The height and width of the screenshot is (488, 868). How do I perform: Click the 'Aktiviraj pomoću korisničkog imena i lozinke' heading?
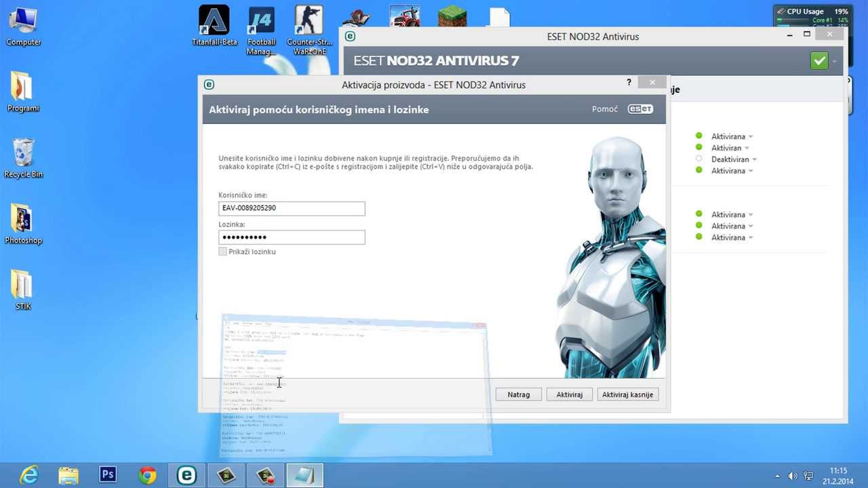point(319,109)
